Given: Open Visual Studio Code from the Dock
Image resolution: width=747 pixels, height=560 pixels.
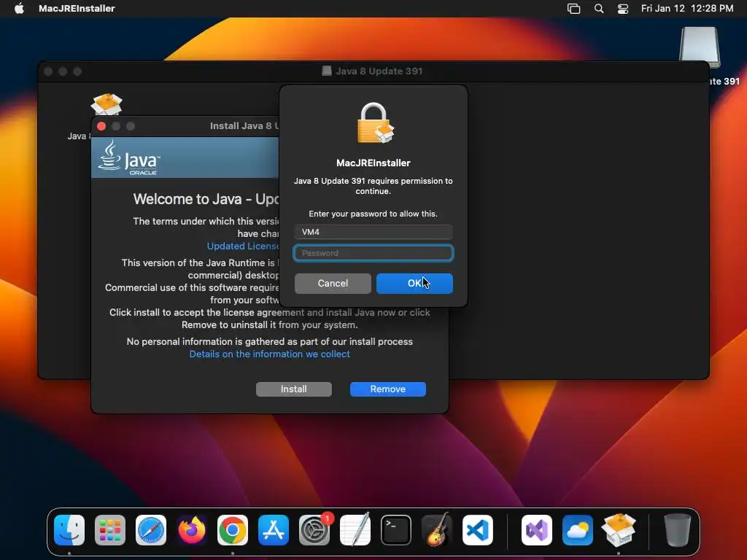Looking at the screenshot, I should point(477,530).
